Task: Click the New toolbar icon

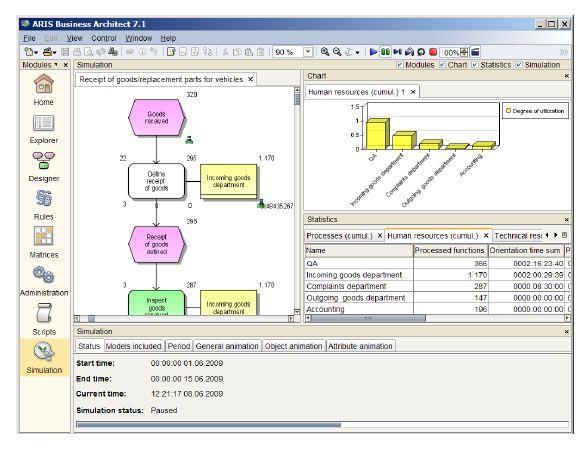Action: click(28, 52)
